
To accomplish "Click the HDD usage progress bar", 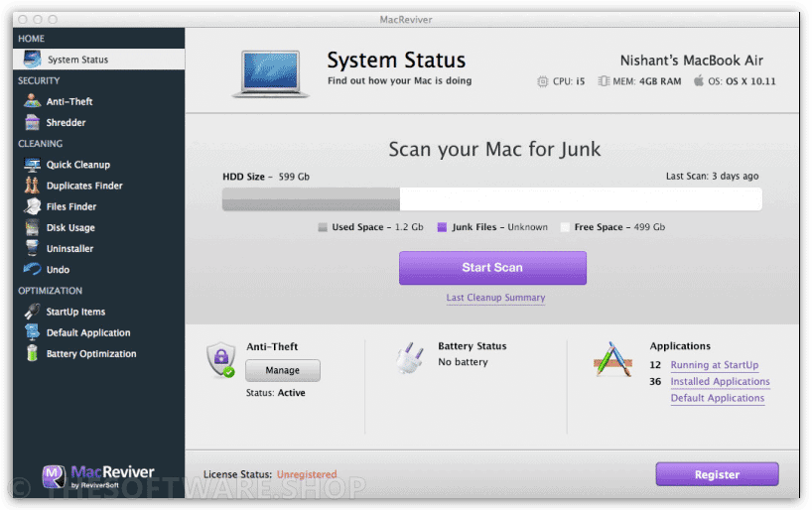I will tap(492, 198).
